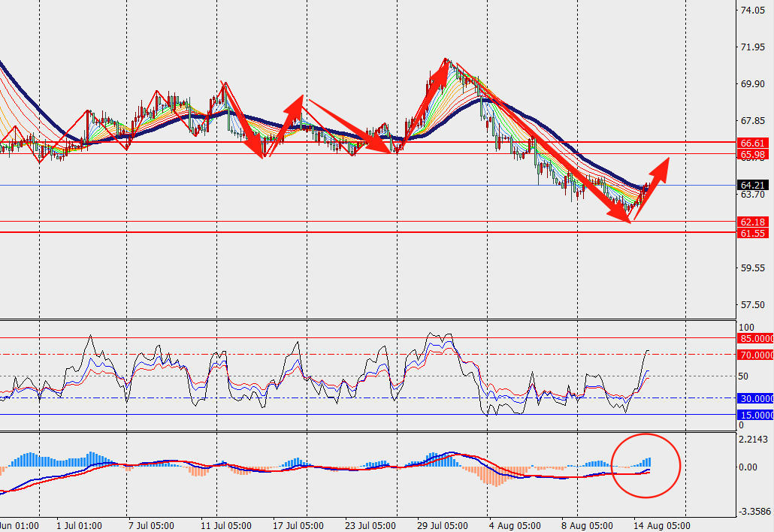Select the red 70.0000 oscillator level tag
This screenshot has height=532, width=774.
point(755,355)
